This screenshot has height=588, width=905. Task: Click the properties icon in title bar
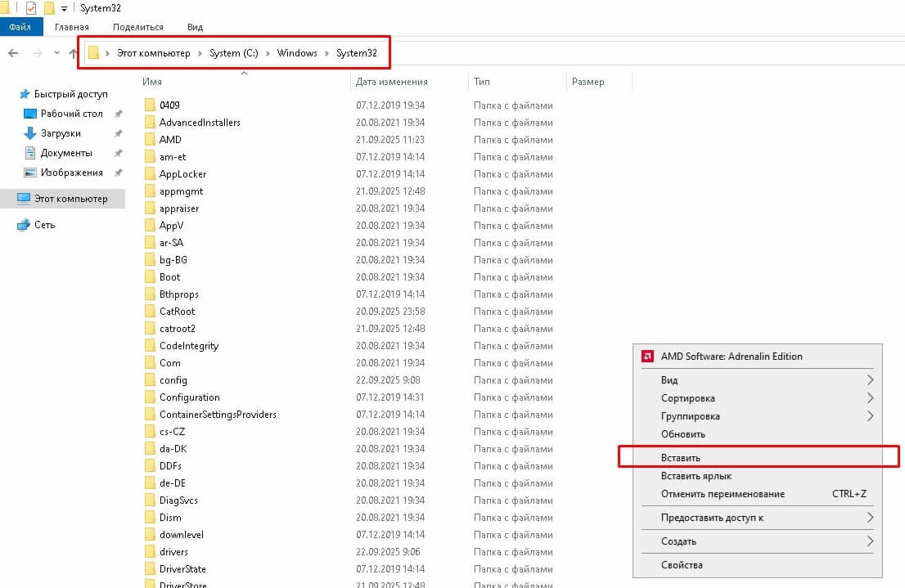point(31,8)
